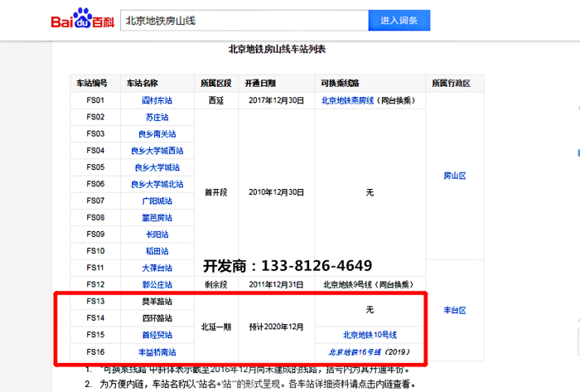Click the 2011年12月31日 date cell
This screenshot has height=392, width=580.
coord(276,285)
